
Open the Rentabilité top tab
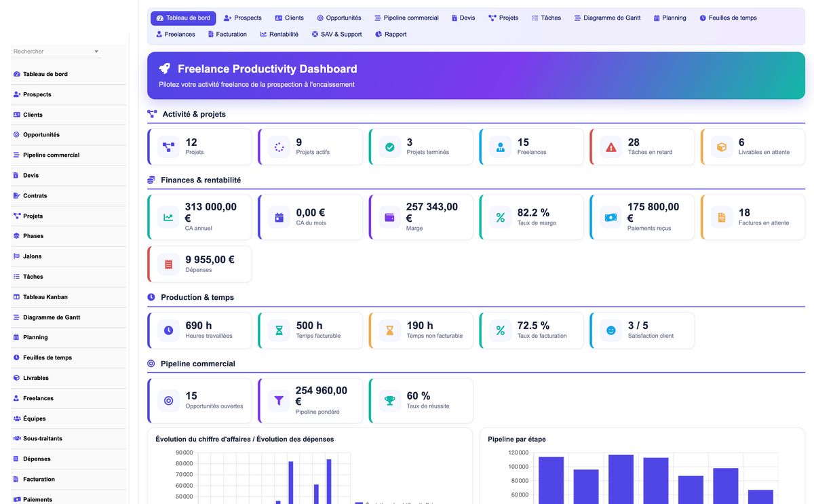[x=279, y=34]
